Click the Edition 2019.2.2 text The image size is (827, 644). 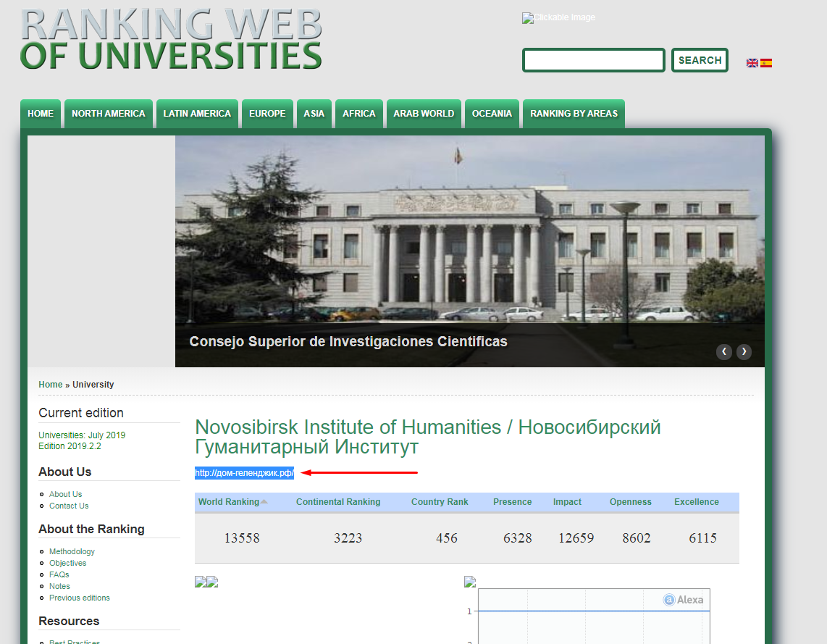click(70, 446)
